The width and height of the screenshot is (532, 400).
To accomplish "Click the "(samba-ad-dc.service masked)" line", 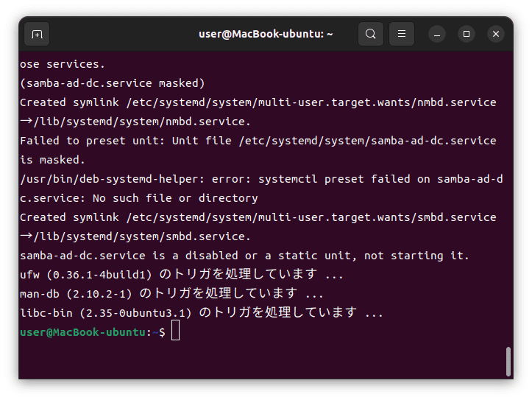I will point(113,83).
